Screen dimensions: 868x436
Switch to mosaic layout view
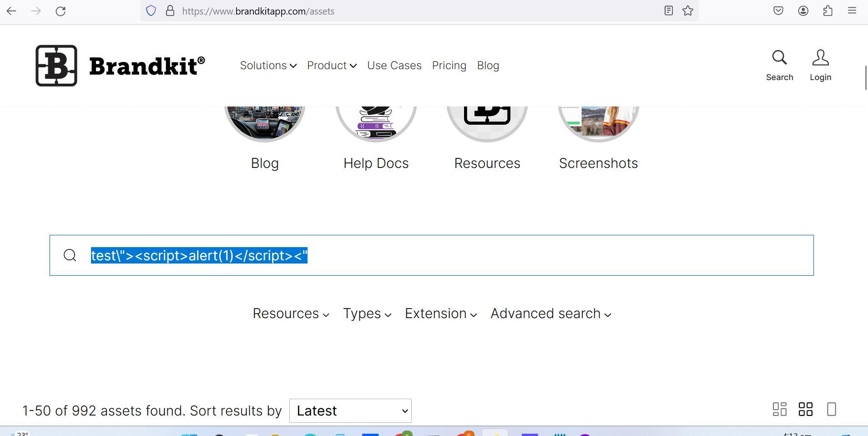click(x=779, y=409)
